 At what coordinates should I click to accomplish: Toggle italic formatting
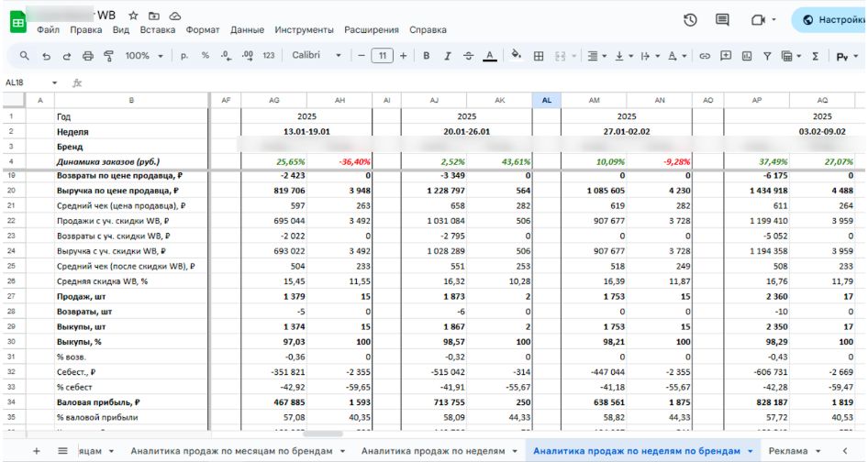pyautogui.click(x=447, y=55)
